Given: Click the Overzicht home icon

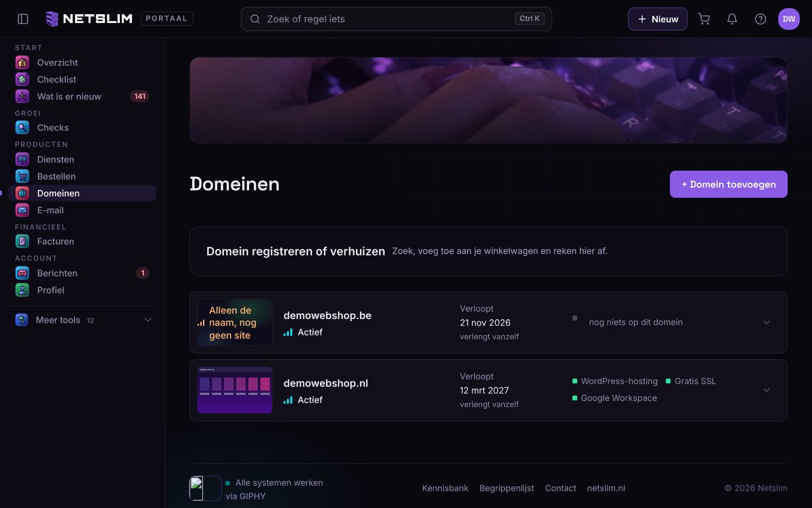Looking at the screenshot, I should tap(22, 62).
